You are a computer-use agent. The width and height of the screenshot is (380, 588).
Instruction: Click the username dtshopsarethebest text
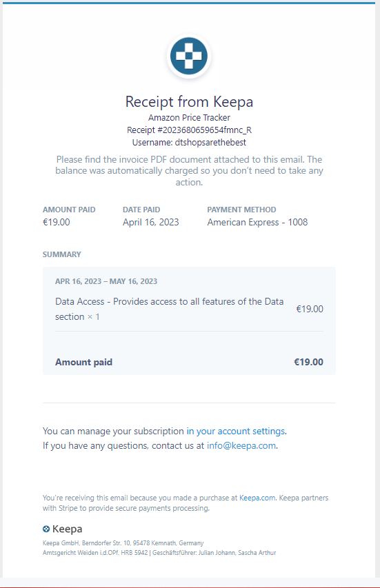(189, 143)
